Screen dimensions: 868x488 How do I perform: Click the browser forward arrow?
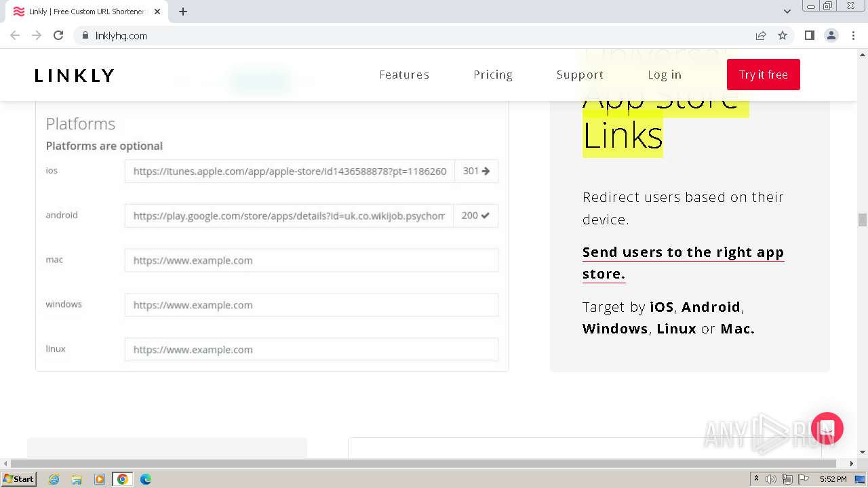[x=37, y=35]
